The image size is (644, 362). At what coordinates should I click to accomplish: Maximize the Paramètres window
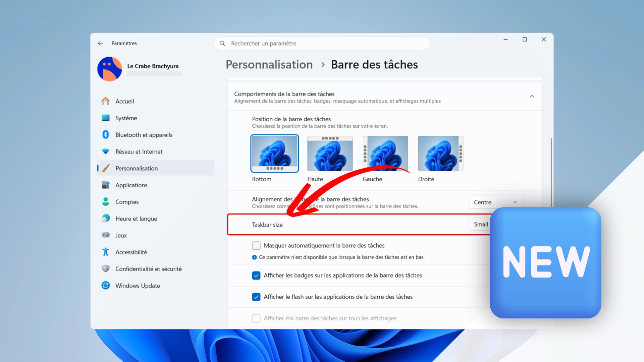click(x=525, y=40)
